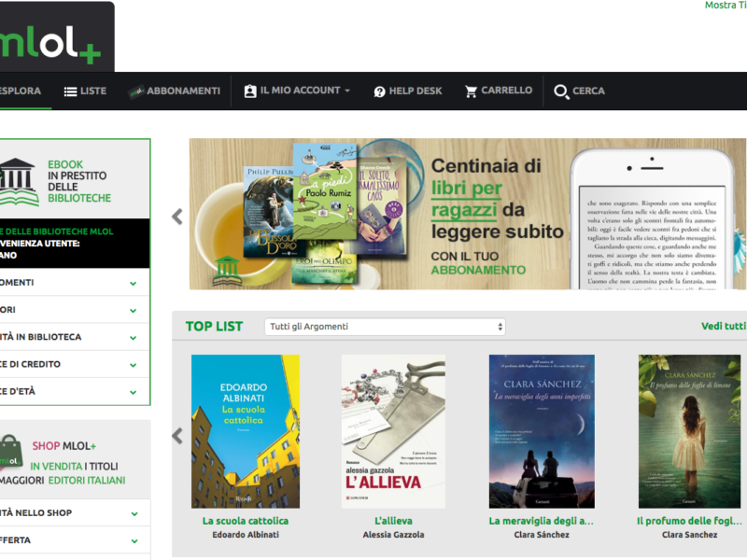
Task: Click La scuola cattolica book cover
Action: (246, 431)
